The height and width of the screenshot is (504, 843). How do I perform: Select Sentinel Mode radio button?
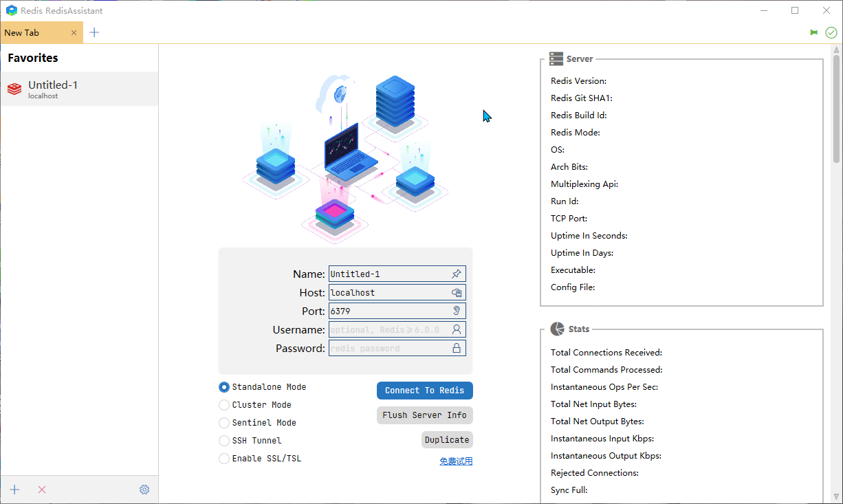tap(224, 423)
